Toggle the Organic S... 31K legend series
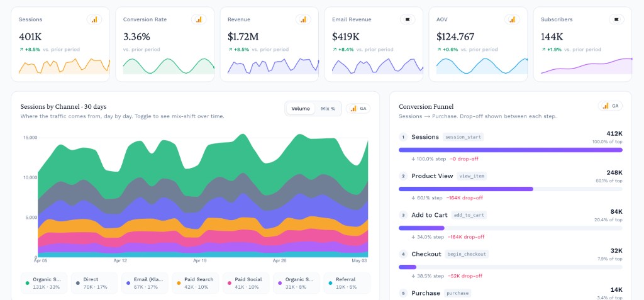644x300 pixels. pos(296,283)
